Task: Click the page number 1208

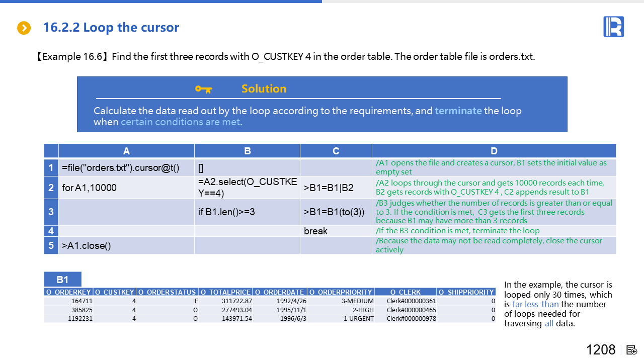Action: pyautogui.click(x=601, y=350)
